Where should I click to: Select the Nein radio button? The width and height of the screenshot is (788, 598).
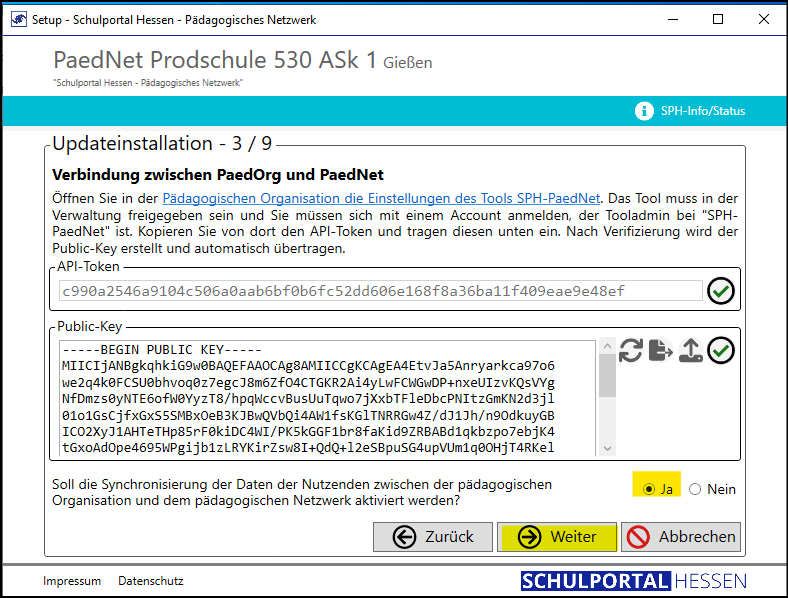[695, 489]
